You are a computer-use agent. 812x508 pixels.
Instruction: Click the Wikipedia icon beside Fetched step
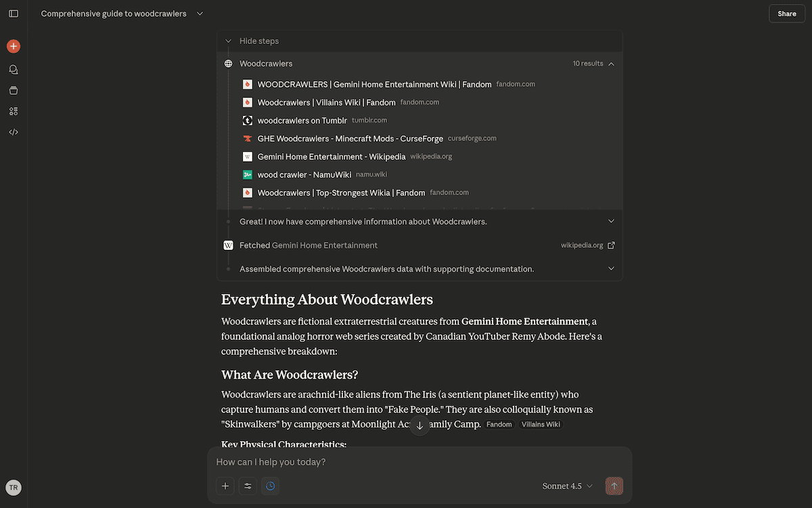(x=229, y=245)
